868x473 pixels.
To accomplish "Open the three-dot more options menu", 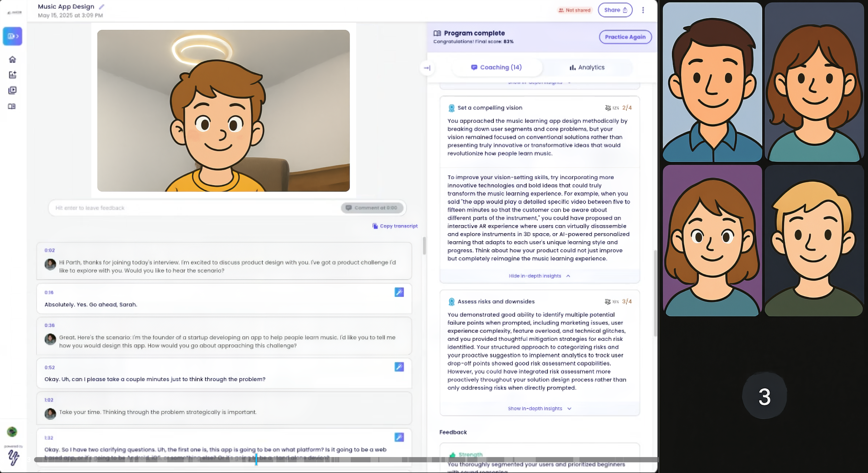I will click(x=643, y=10).
